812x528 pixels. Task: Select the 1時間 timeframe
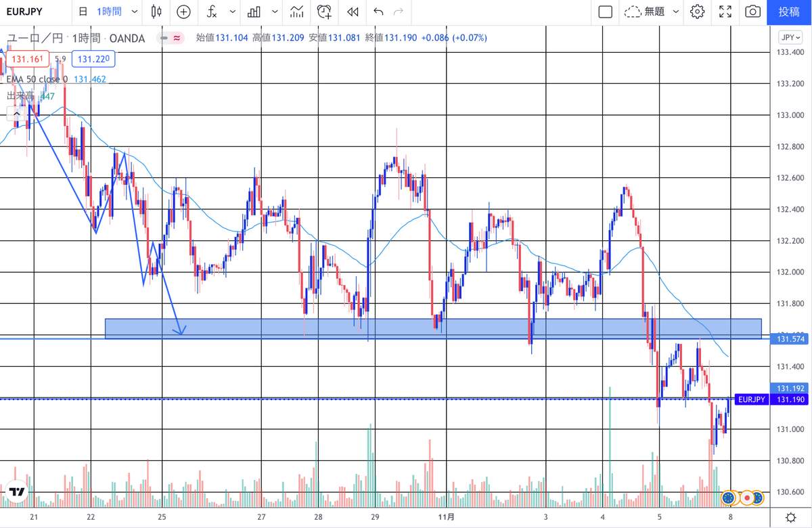108,12
